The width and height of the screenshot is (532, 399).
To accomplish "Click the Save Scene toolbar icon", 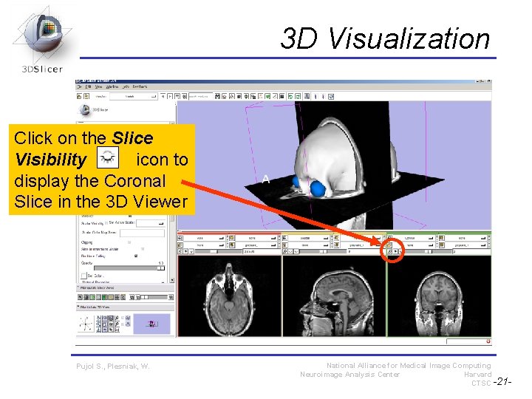I will point(86,96).
